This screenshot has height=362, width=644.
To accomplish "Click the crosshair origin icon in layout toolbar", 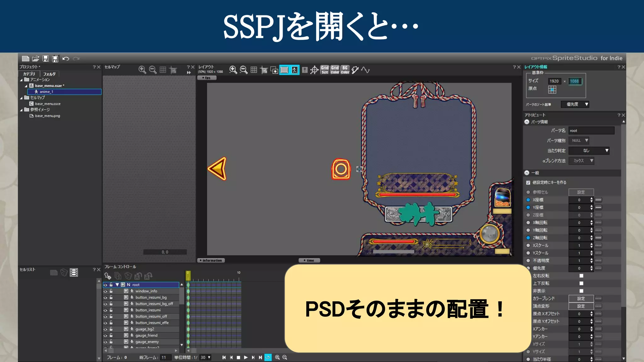I will (314, 70).
